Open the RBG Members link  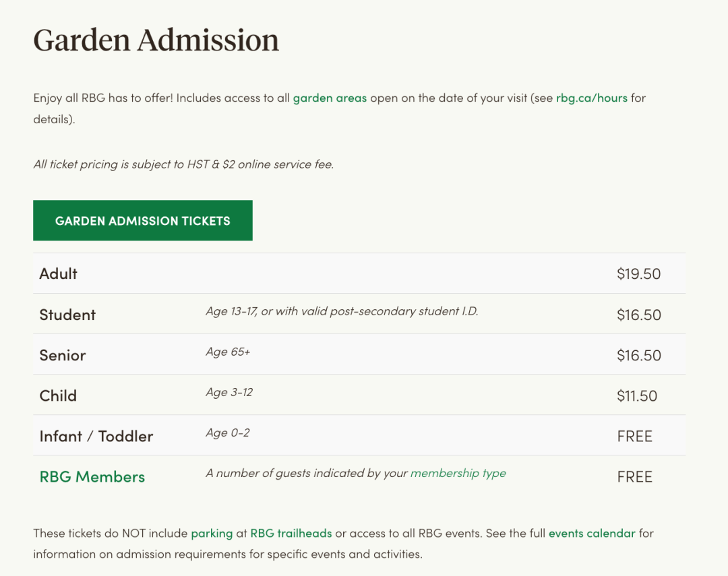tap(92, 477)
